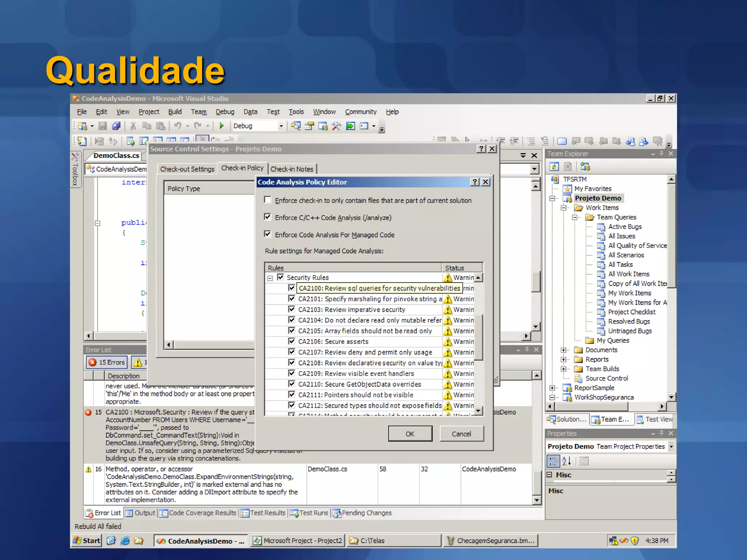Click the Cut scissors toolbar icon
This screenshot has height=560, width=747.
pyautogui.click(x=133, y=126)
